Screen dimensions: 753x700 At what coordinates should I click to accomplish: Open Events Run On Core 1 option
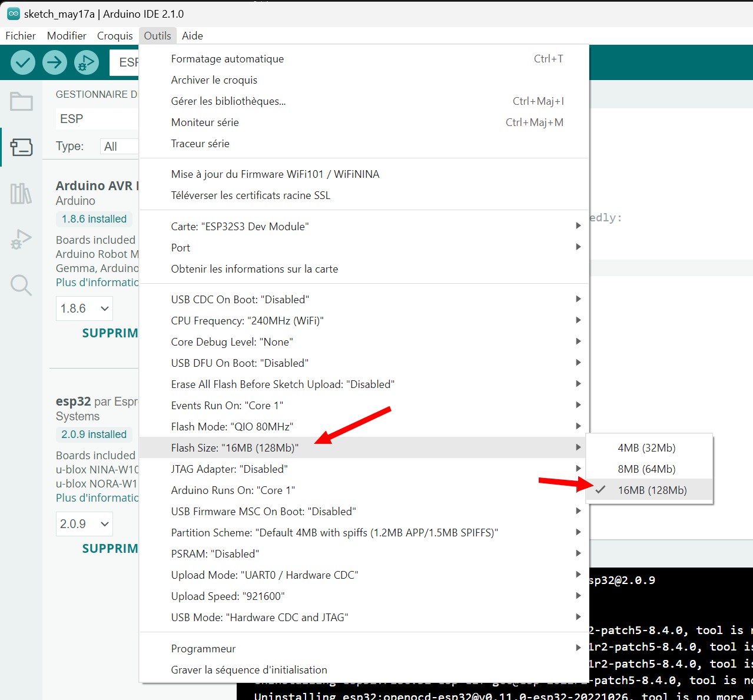tap(364, 406)
